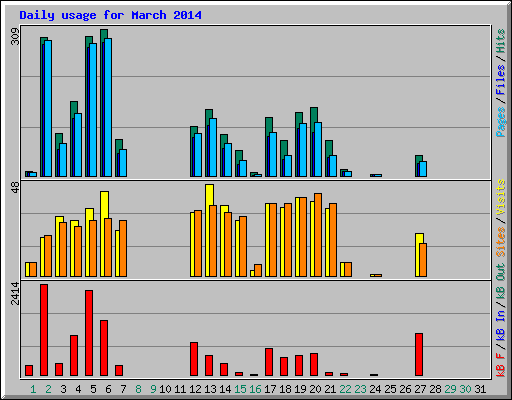Click day 5 on the axis

pos(93,389)
